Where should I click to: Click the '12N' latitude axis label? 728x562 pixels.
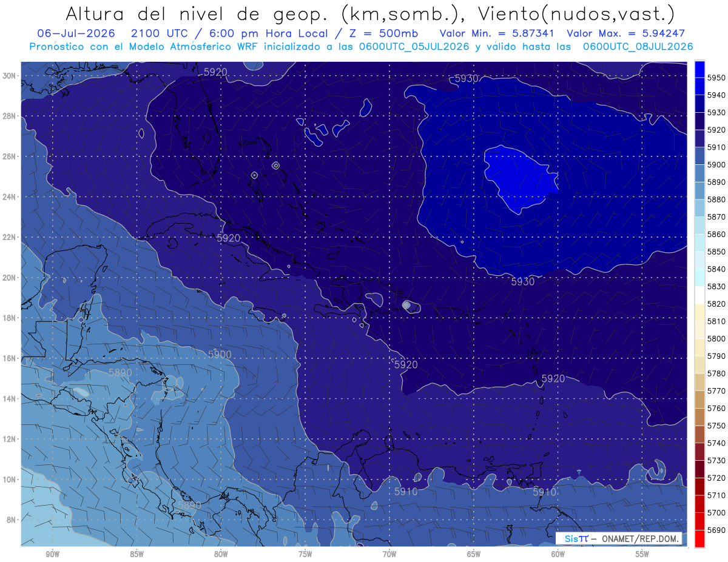tap(10, 438)
